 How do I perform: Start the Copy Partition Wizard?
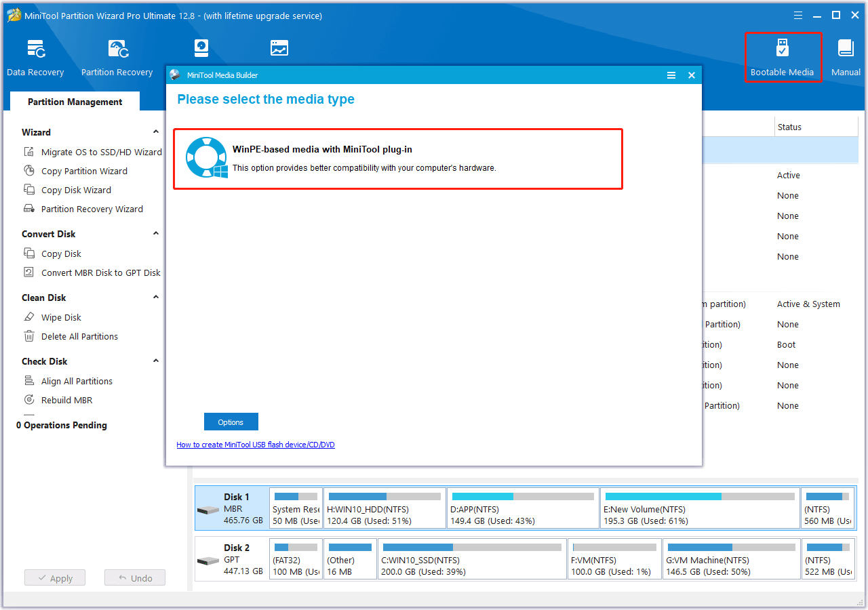point(76,171)
